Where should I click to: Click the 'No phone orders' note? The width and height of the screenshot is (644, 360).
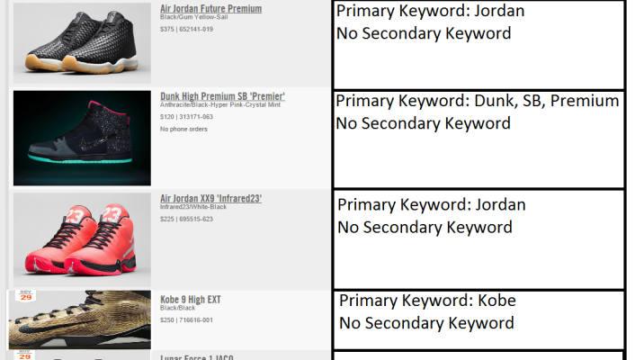[183, 129]
